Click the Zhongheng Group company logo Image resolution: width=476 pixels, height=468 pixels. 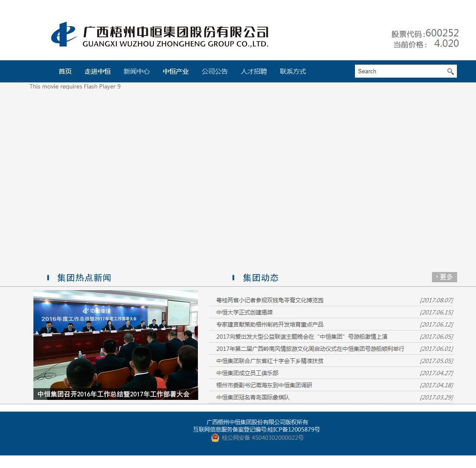[160, 34]
